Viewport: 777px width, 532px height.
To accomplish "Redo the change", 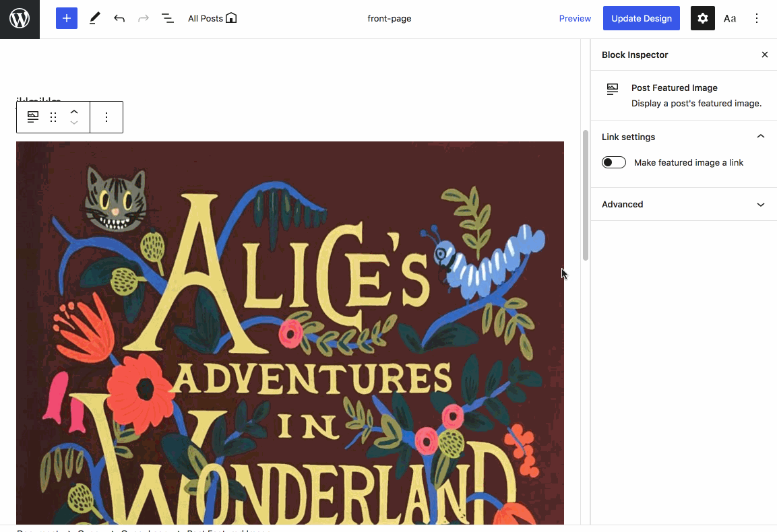I will (x=144, y=18).
